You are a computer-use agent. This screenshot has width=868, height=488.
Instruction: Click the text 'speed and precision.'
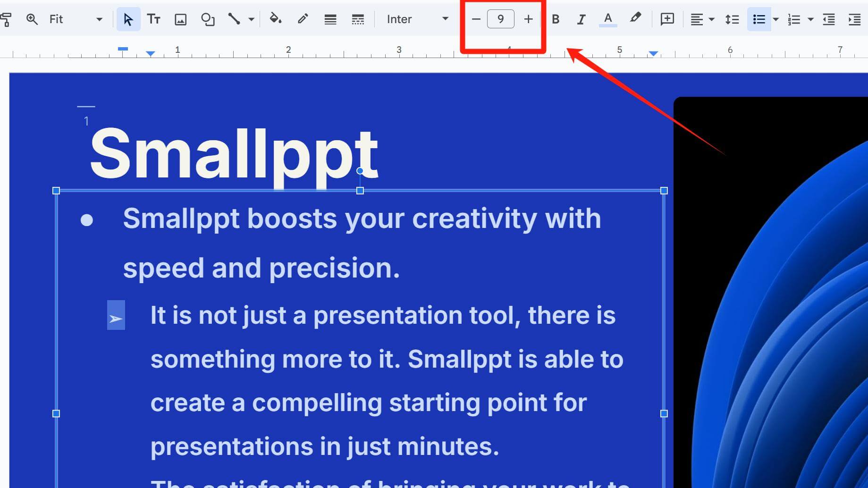[x=261, y=268]
